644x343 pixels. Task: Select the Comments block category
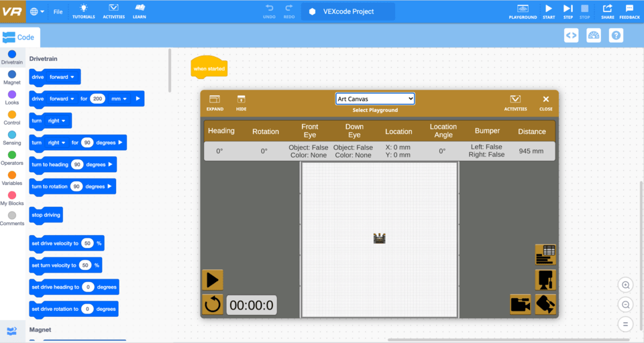point(12,218)
